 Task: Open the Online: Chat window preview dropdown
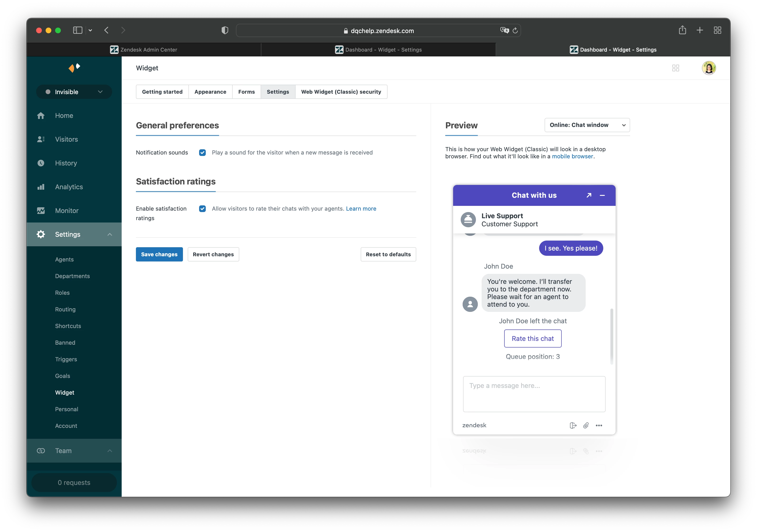(587, 125)
